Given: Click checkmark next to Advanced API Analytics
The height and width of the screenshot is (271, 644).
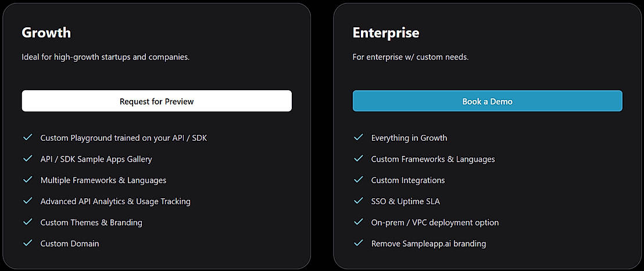Looking at the screenshot, I should pyautogui.click(x=27, y=201).
